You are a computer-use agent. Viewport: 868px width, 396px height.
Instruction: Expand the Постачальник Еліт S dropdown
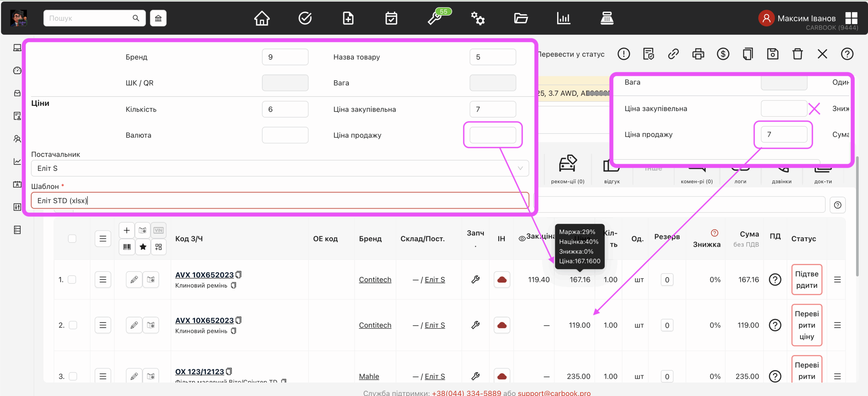click(x=280, y=168)
